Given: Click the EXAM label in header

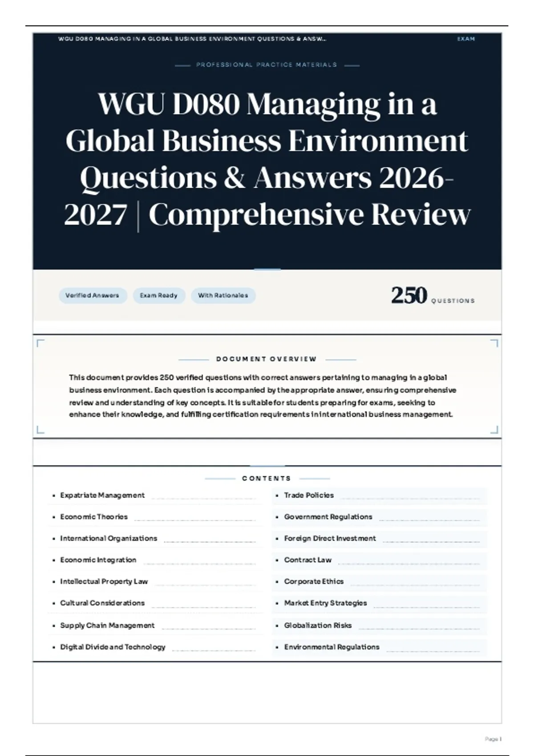Looking at the screenshot, I should coord(466,39).
